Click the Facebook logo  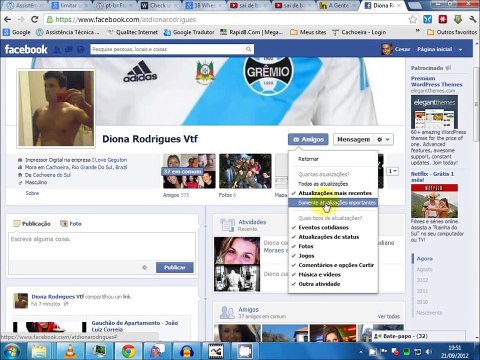(x=26, y=49)
